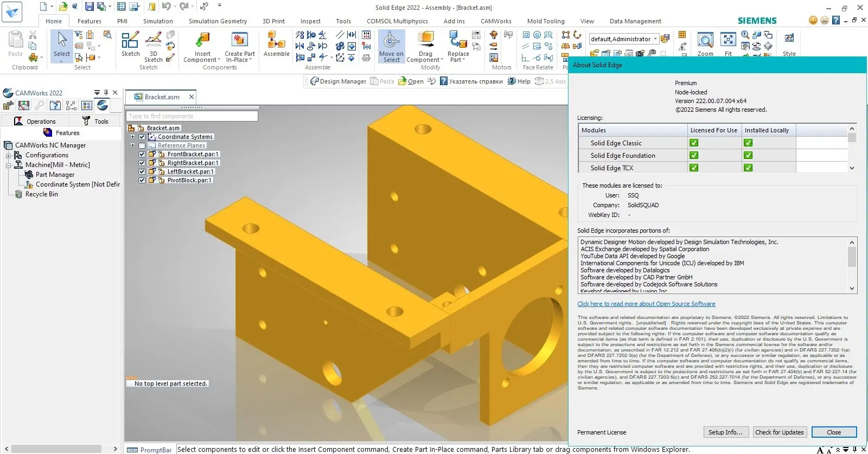Open the quick access toolbar customize dropdown
868x454 pixels.
(x=220, y=5)
